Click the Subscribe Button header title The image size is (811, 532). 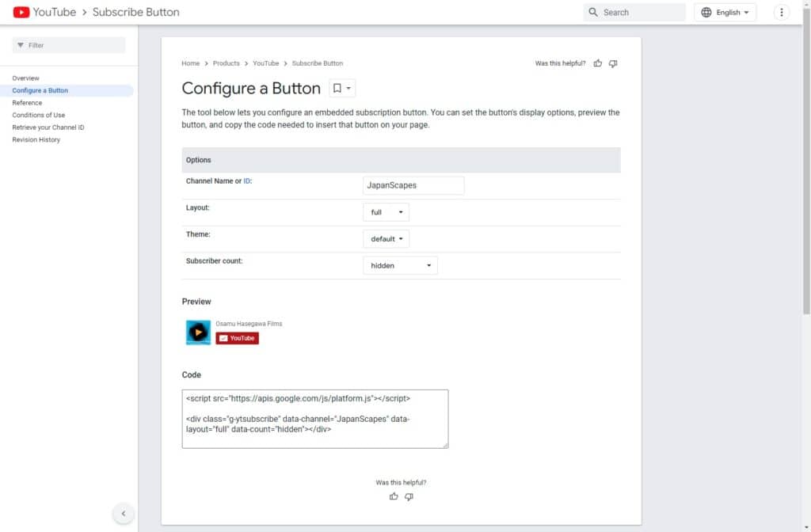coord(135,12)
